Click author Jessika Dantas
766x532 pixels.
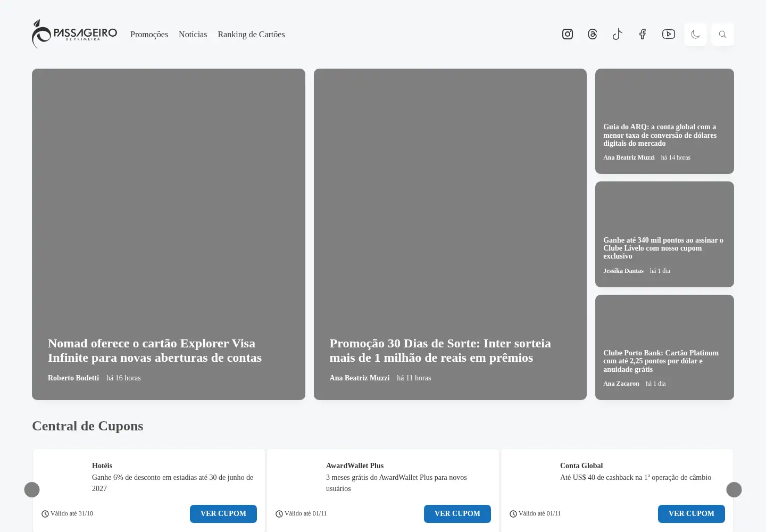pos(623,271)
